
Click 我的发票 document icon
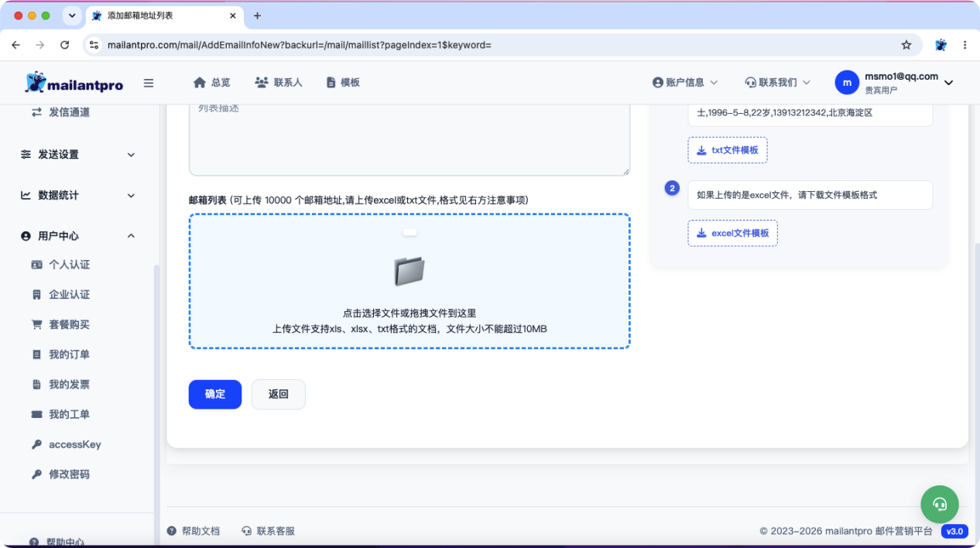point(36,385)
